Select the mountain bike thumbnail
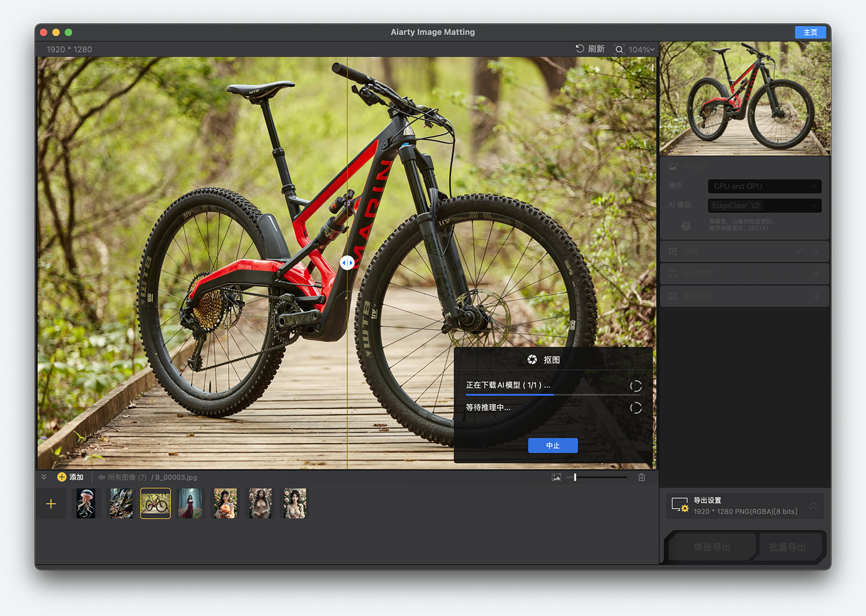This screenshot has width=866, height=616. click(155, 503)
